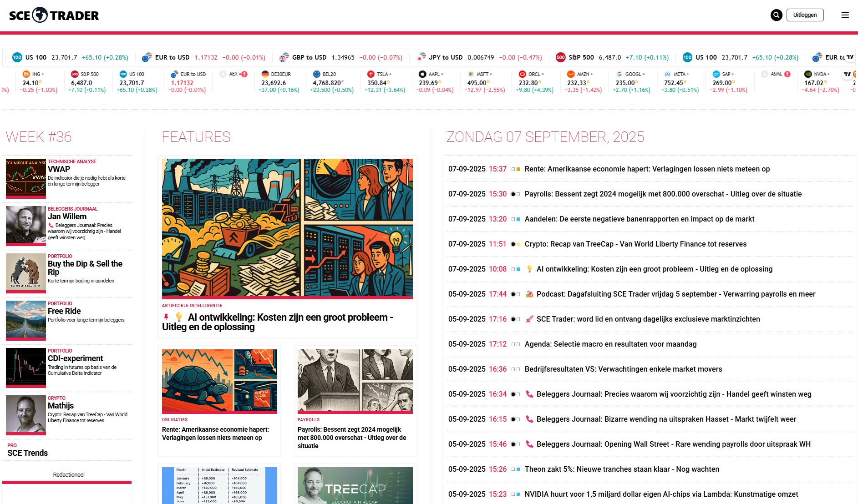Viewport: 858px width, 504px height.
Task: Open the AMZN Amazon logo icon
Action: [x=571, y=74]
